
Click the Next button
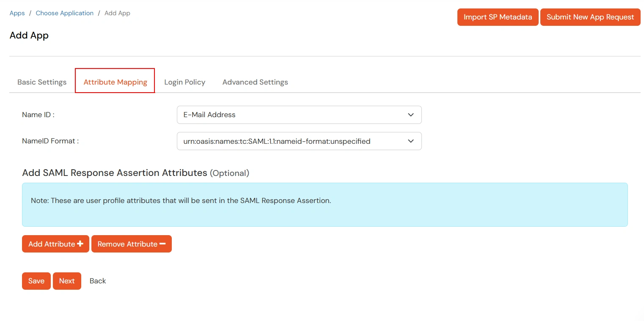pos(67,280)
